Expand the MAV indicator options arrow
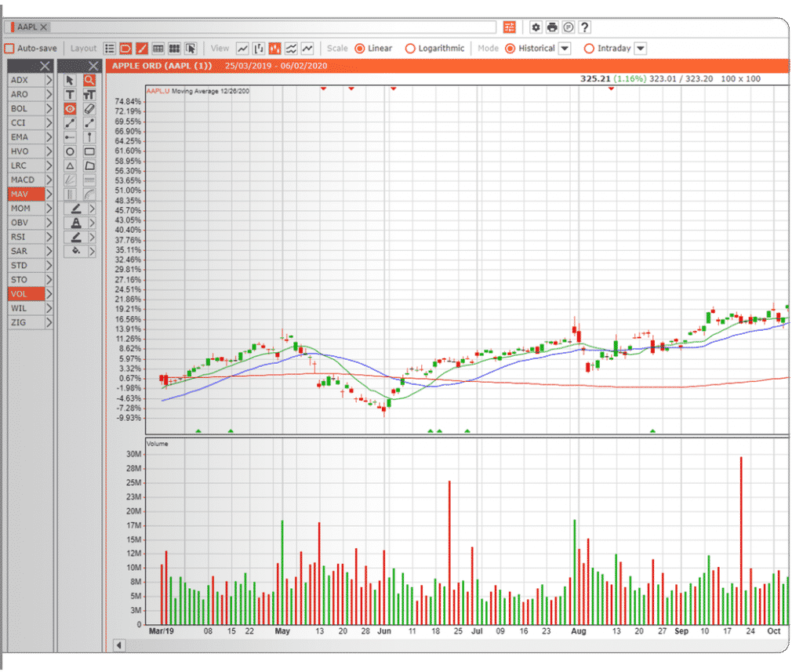Image resolution: width=803 pixels, height=672 pixels. (x=49, y=194)
